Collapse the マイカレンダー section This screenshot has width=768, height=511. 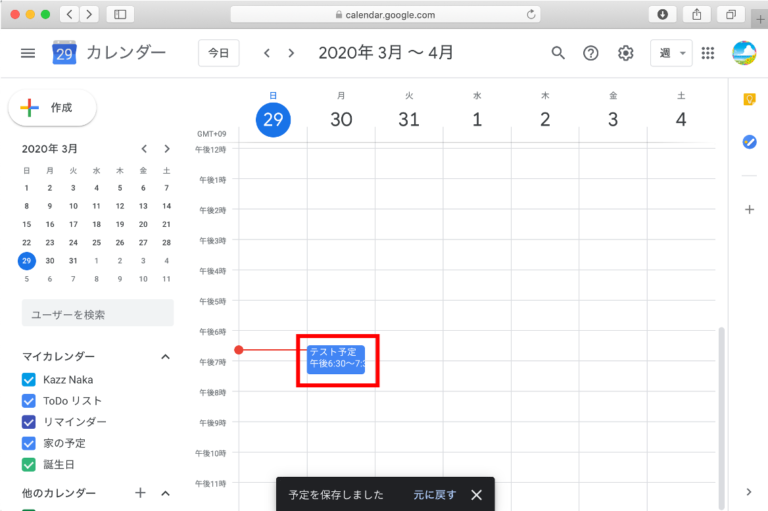pyautogui.click(x=165, y=357)
